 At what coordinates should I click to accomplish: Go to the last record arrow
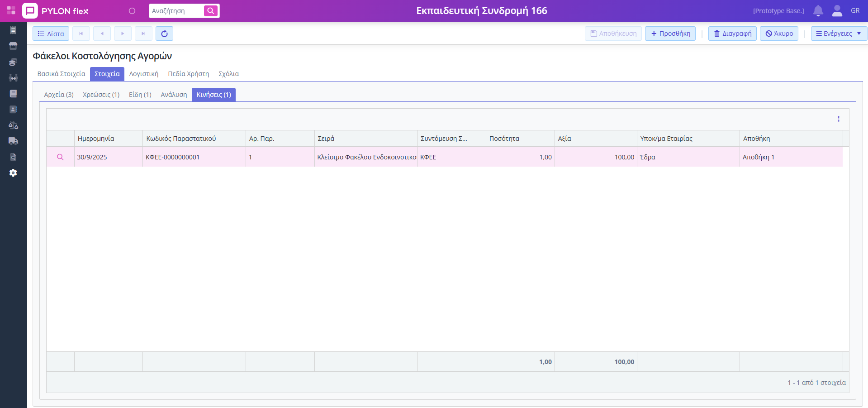(143, 34)
